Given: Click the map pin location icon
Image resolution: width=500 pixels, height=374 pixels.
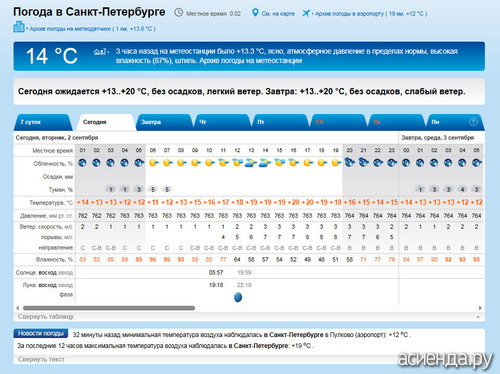Looking at the screenshot, I should (x=255, y=13).
